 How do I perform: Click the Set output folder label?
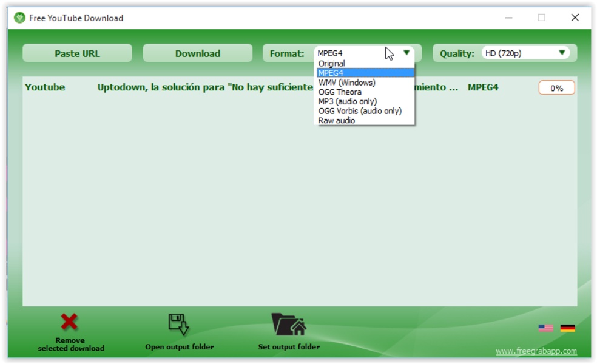[x=289, y=347]
